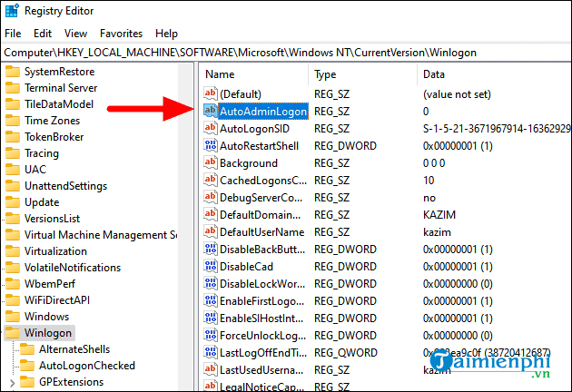Open the File menu
Screen dimensions: 572x392
point(13,34)
